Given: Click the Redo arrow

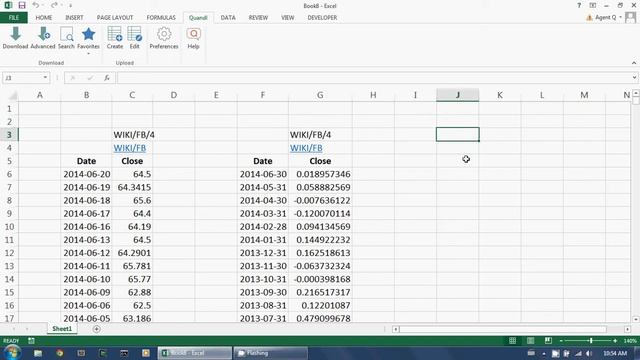Looking at the screenshot, I should pyautogui.click(x=54, y=5).
